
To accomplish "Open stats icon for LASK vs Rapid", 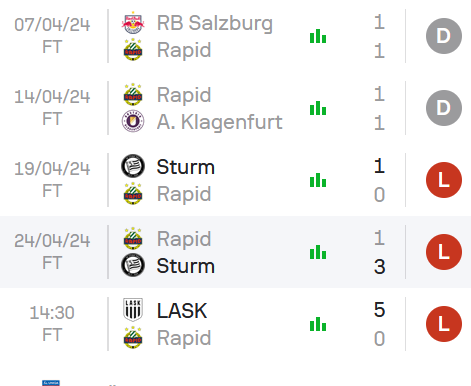I will pyautogui.click(x=318, y=324).
